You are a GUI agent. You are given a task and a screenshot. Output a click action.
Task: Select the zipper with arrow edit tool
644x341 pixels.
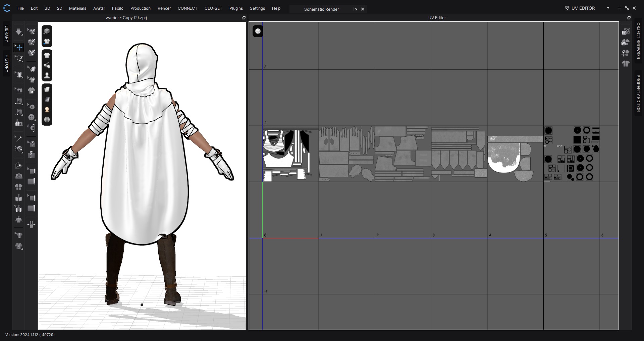click(32, 144)
